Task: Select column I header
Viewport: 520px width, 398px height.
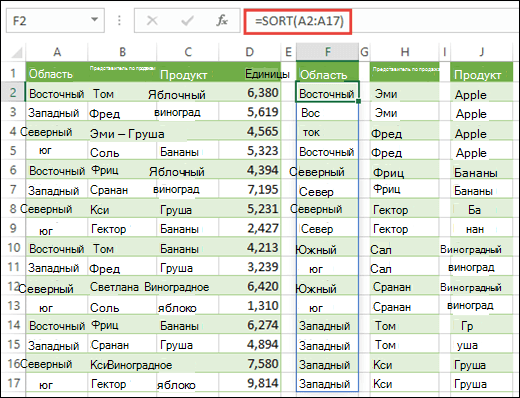Action: [x=445, y=52]
